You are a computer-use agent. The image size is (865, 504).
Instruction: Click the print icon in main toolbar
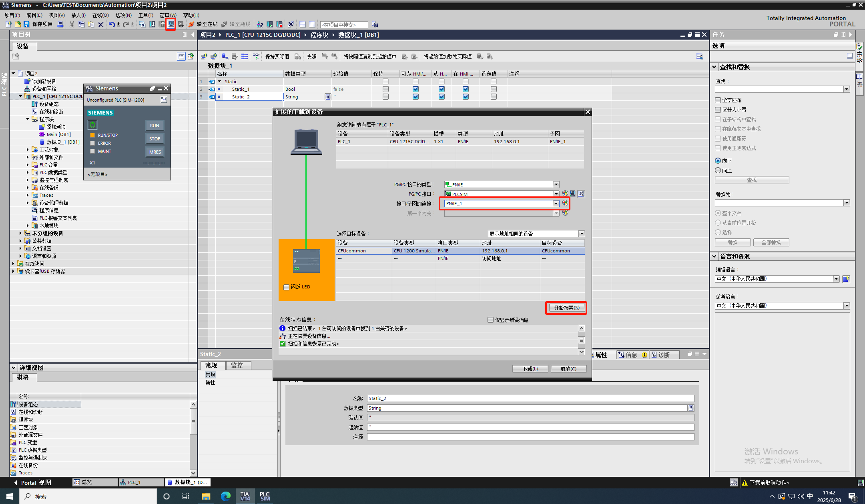pyautogui.click(x=60, y=24)
